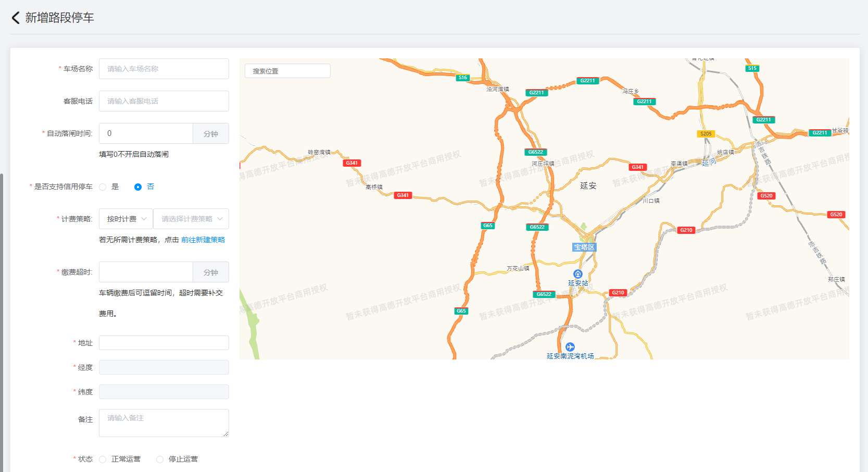The width and height of the screenshot is (868, 472).
Task: Click the 延安南泥湾机场 airport map icon
Action: point(570,347)
